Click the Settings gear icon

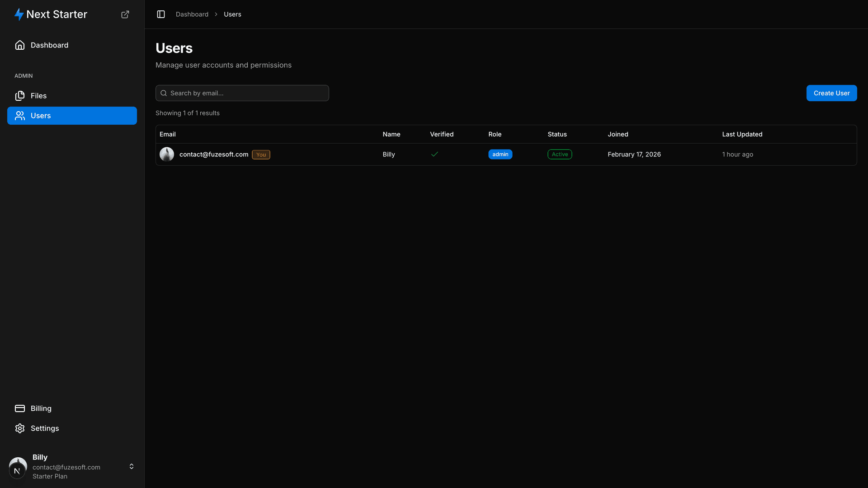[20, 428]
